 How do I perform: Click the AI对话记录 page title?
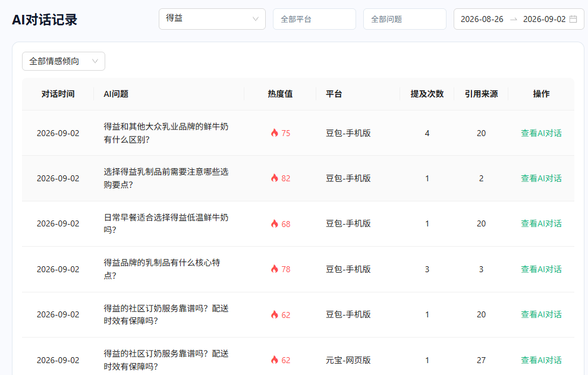click(x=45, y=20)
